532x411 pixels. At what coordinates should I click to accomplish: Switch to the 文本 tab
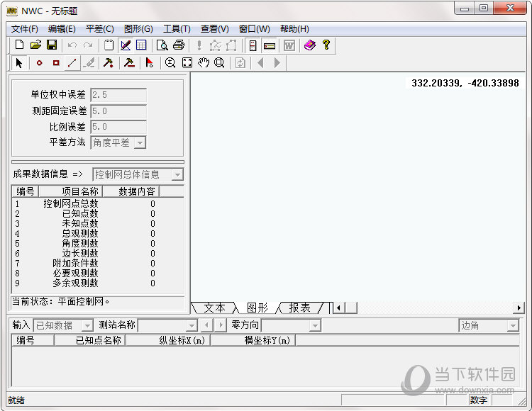click(x=214, y=308)
